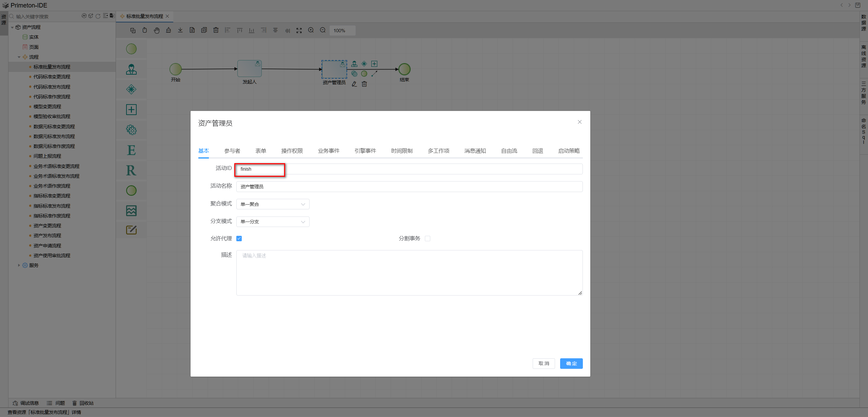Image resolution: width=868 pixels, height=417 pixels.
Task: Enable the 分割事务 checkbox
Action: pyautogui.click(x=428, y=239)
